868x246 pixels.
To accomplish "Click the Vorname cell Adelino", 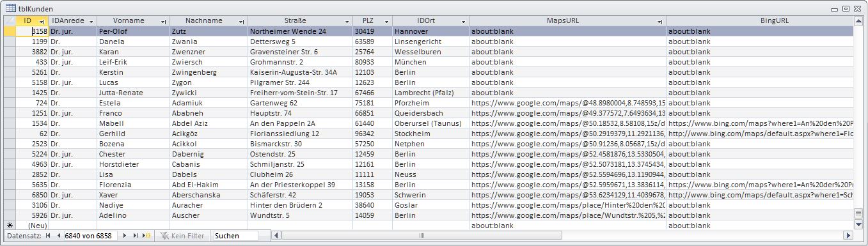I will (133, 215).
